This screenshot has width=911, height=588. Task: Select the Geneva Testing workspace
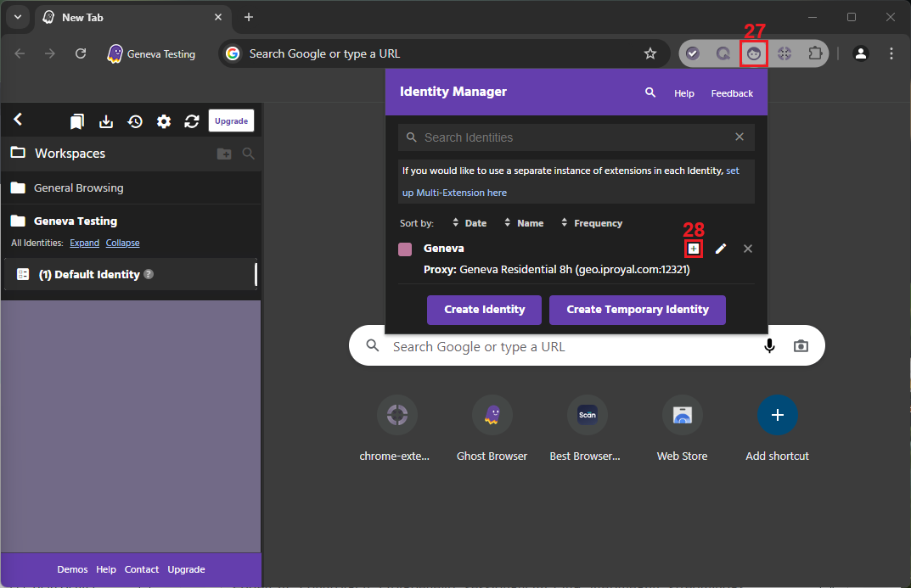[x=76, y=221]
